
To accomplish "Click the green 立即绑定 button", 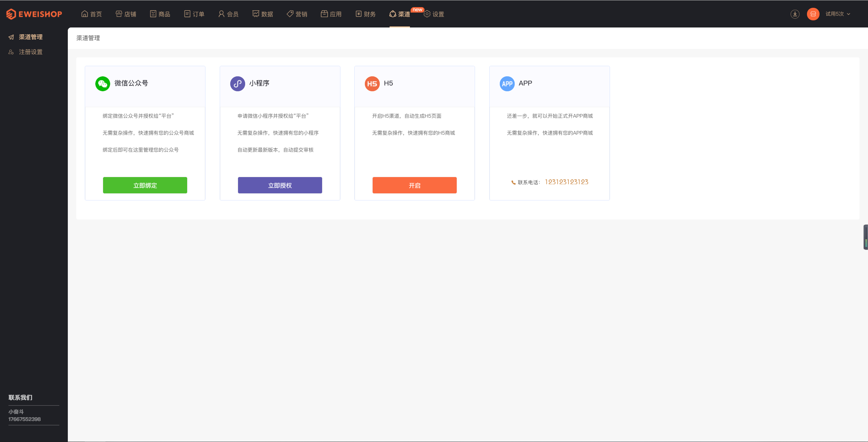I will (145, 185).
